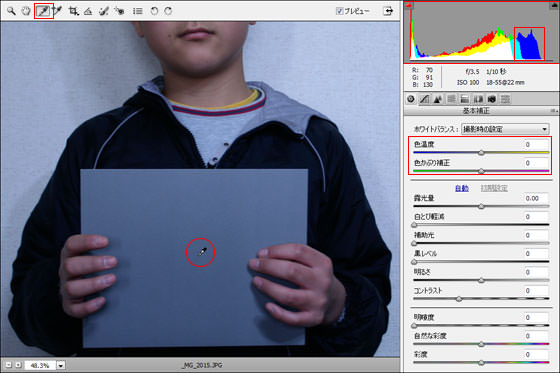Open the ホワイトバランス dropdown

(x=505, y=129)
